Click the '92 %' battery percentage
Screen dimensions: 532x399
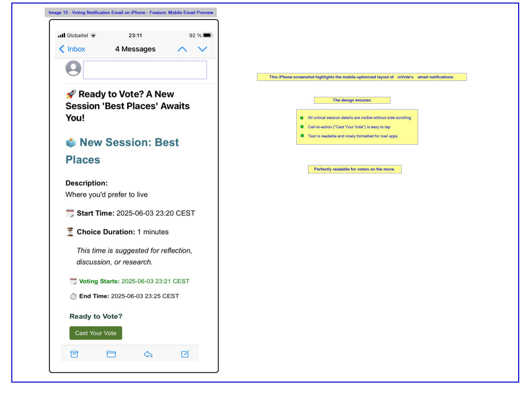point(195,35)
